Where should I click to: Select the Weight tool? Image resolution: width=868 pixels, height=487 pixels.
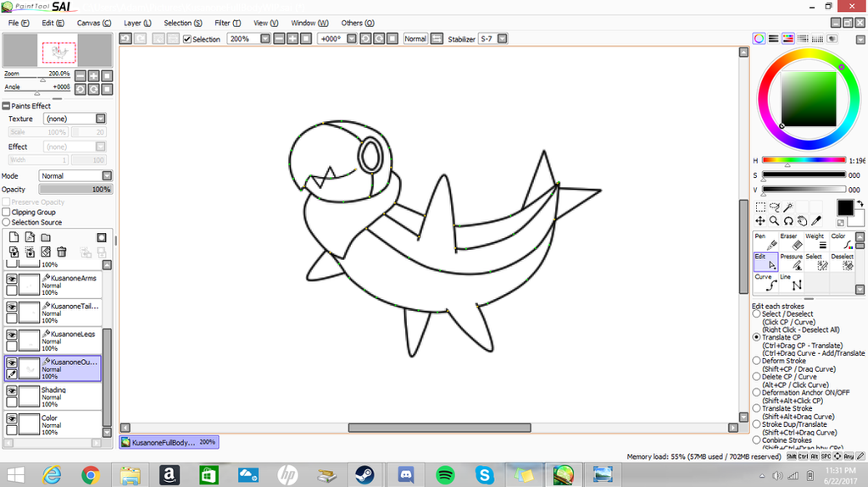816,241
